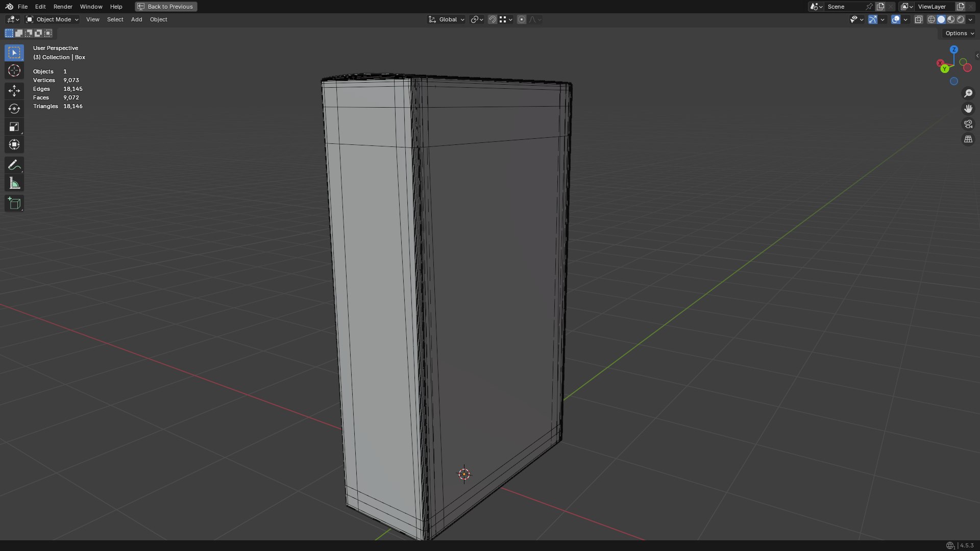Choose Extend selection mode icon

[19, 33]
